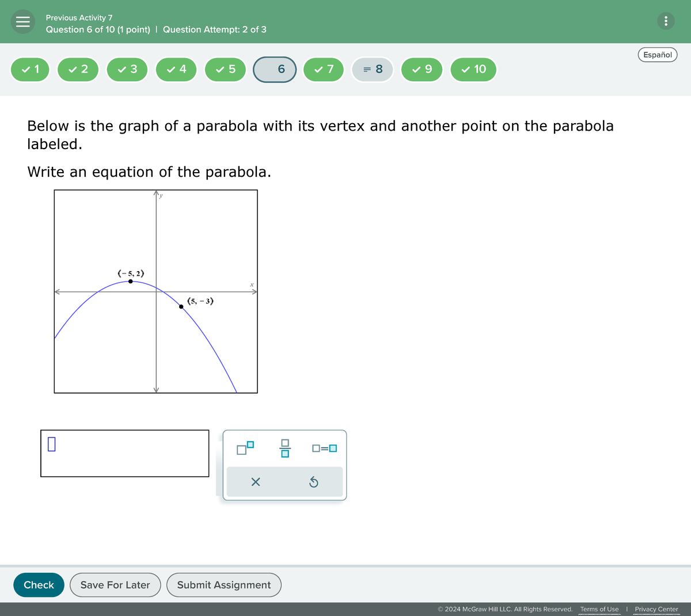Viewport: 691px width, 616px height.
Task: Clear your answer with the X icon
Action: [256, 482]
